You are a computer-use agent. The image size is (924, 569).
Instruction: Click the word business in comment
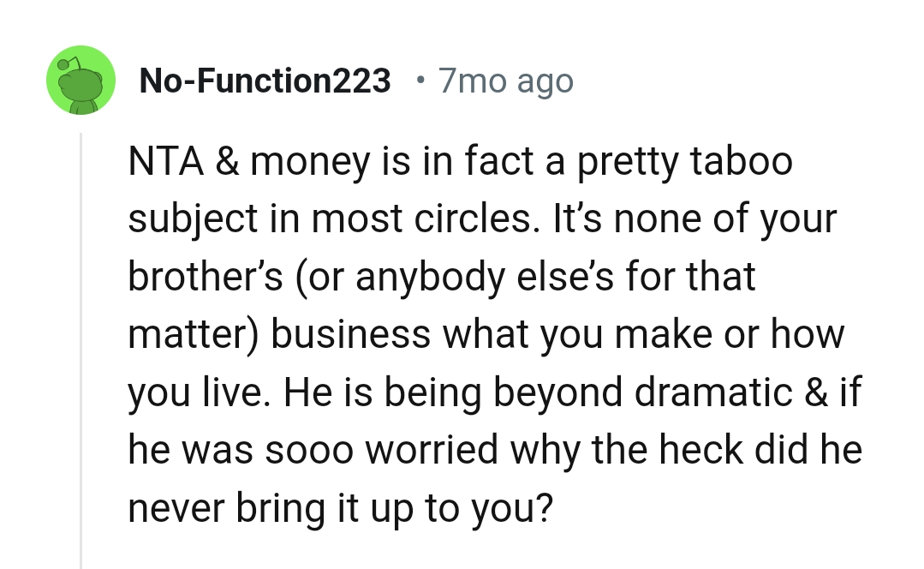350,335
